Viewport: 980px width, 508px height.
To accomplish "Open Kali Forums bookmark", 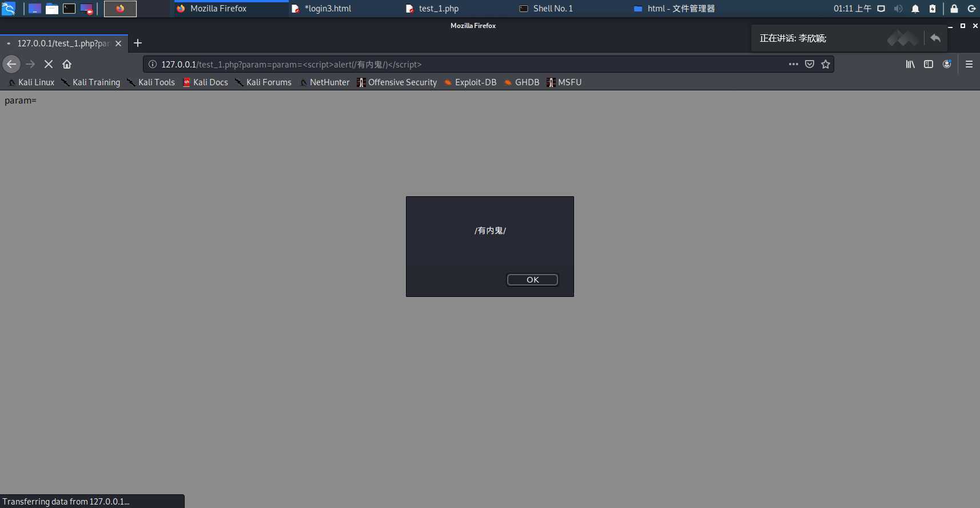I will click(x=263, y=82).
